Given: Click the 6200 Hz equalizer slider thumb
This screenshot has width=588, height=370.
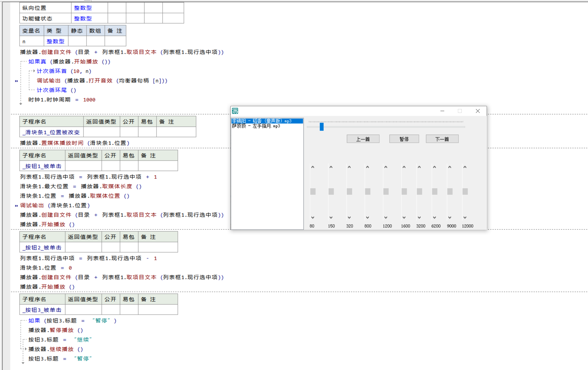Looking at the screenshot, I should pos(435,191).
